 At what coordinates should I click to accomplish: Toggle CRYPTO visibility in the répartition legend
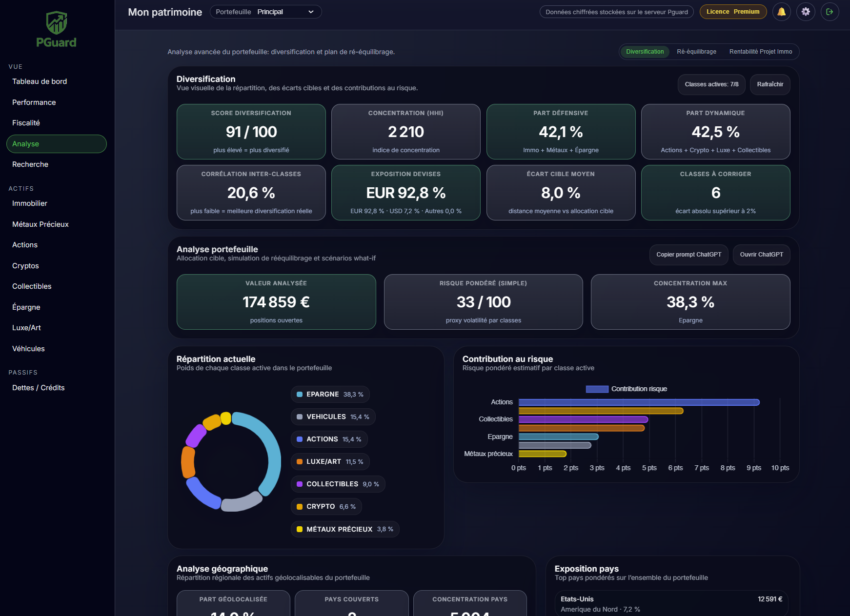pyautogui.click(x=326, y=506)
